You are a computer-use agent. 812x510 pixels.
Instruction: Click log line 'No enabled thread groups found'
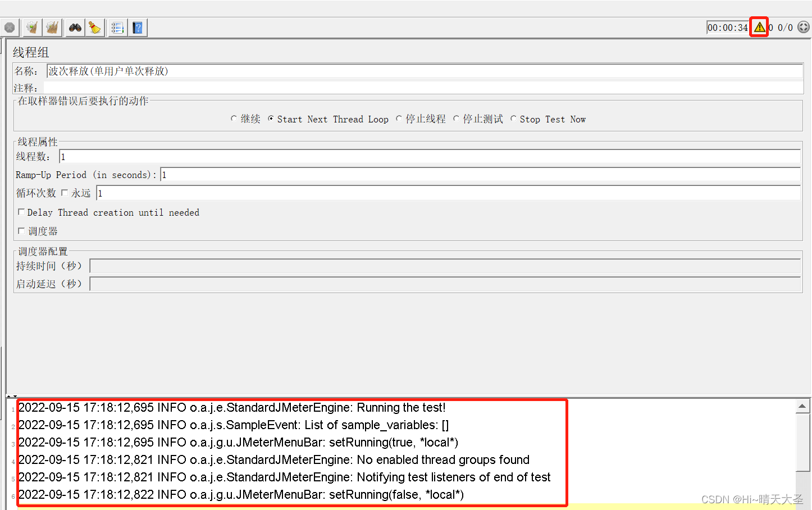[274, 460]
